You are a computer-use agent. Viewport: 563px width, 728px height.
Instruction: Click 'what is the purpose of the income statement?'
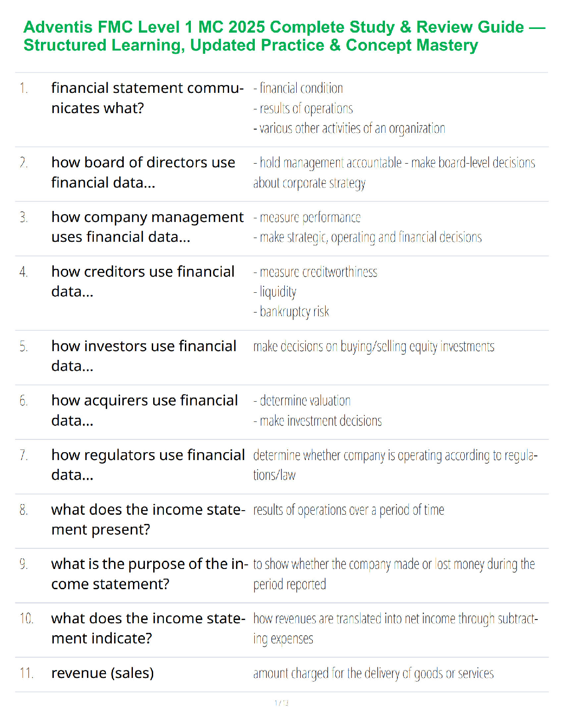149,574
